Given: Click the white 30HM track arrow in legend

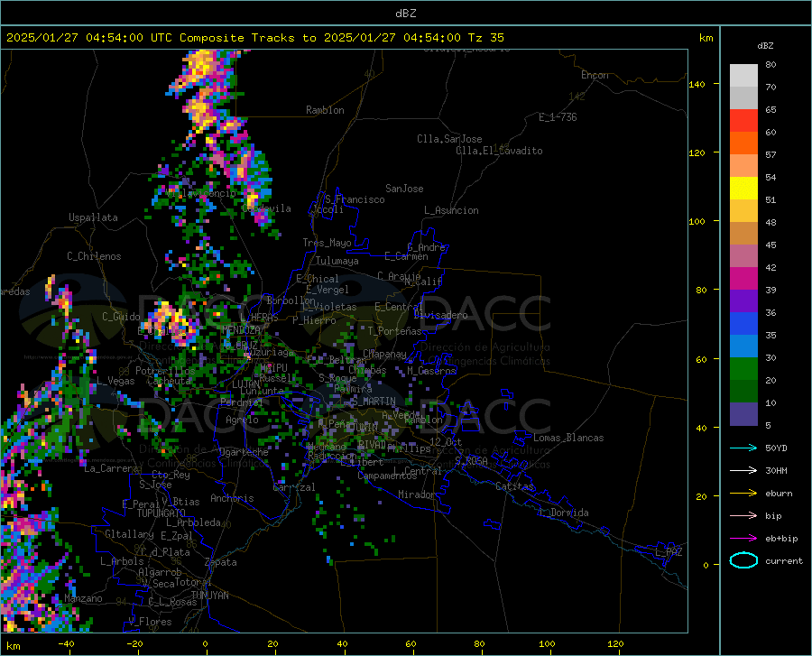Looking at the screenshot, I should click(x=743, y=471).
